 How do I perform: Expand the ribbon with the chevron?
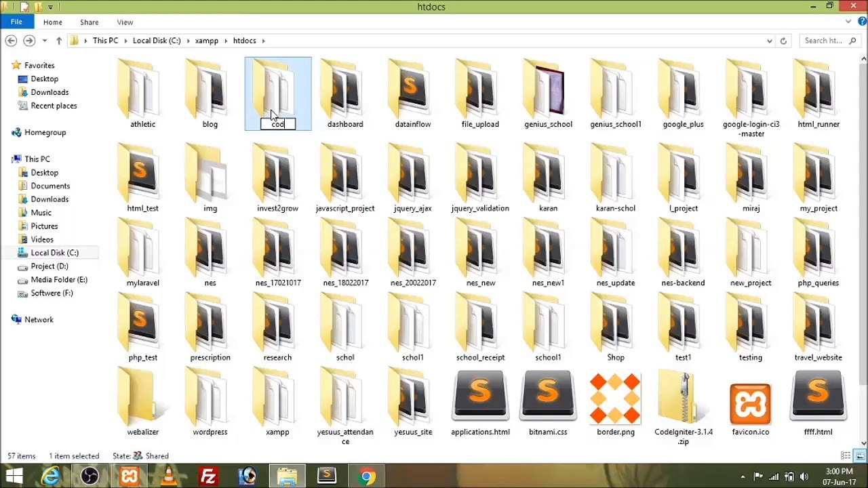[x=848, y=22]
